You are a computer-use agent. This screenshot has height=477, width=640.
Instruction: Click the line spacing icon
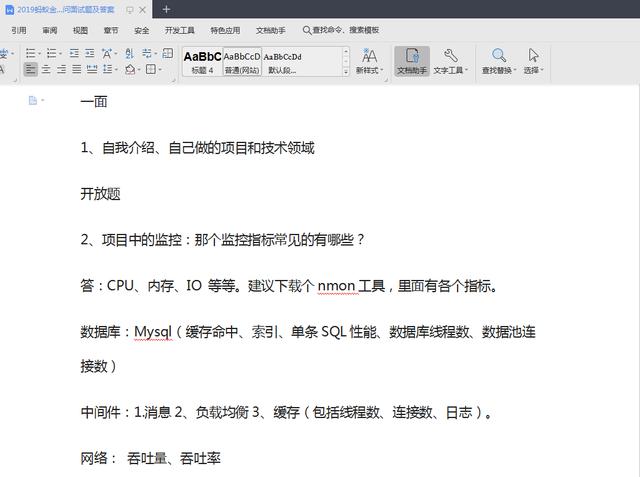pos(107,69)
